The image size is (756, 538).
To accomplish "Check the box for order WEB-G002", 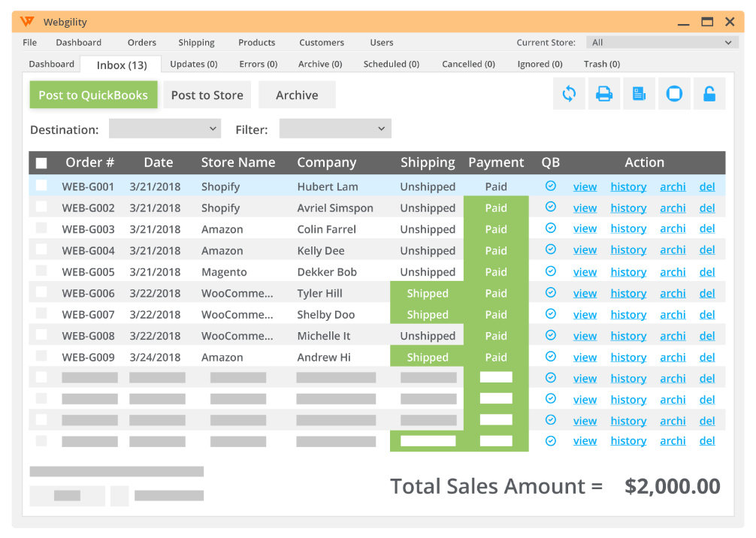I will [x=41, y=207].
